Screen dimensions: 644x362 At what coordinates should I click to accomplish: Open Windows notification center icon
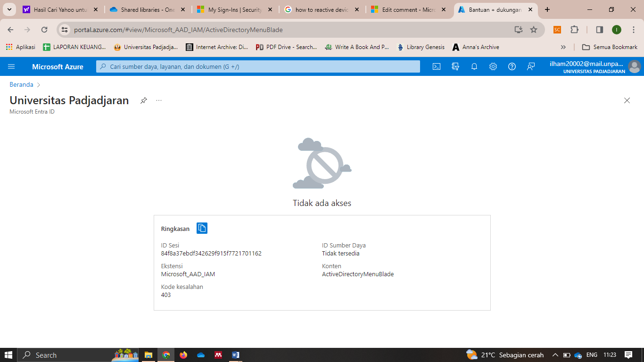[628, 355]
